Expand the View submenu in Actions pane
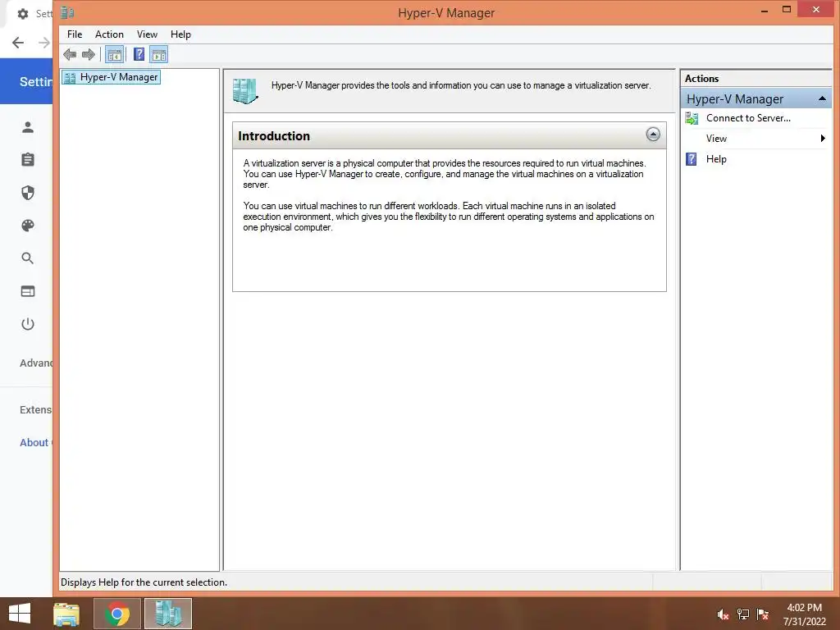 pyautogui.click(x=756, y=139)
